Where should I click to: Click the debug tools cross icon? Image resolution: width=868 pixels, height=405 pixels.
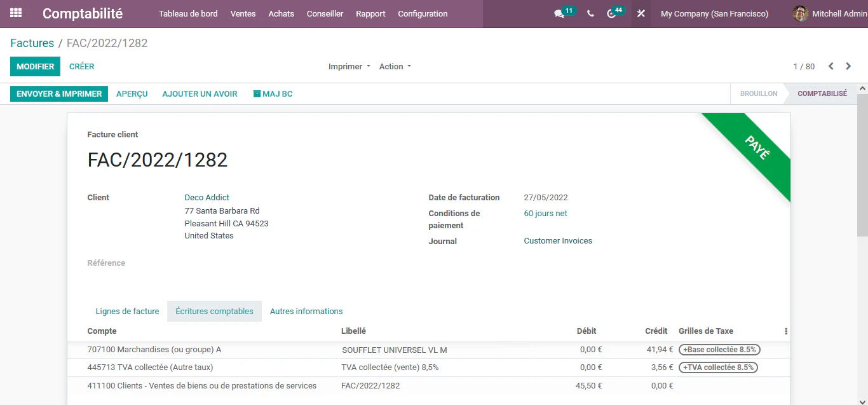[641, 13]
